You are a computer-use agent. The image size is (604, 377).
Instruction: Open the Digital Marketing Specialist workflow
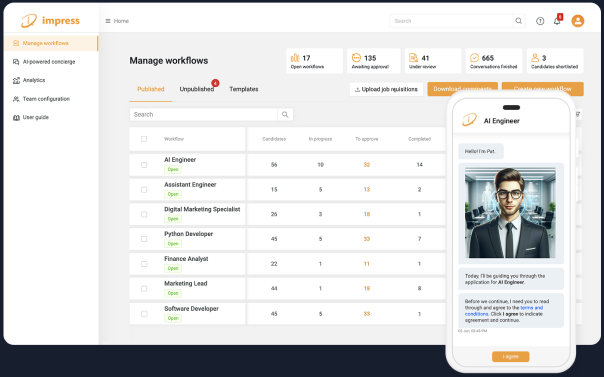coord(202,209)
